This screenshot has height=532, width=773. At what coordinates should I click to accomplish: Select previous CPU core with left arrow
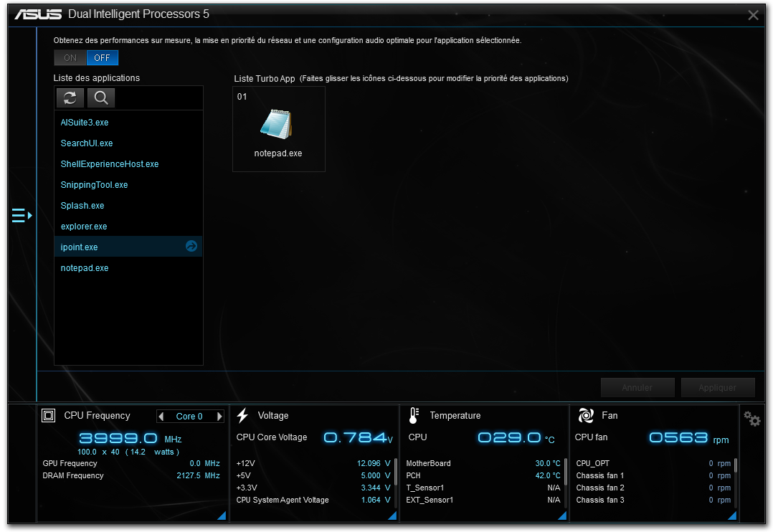(x=161, y=417)
